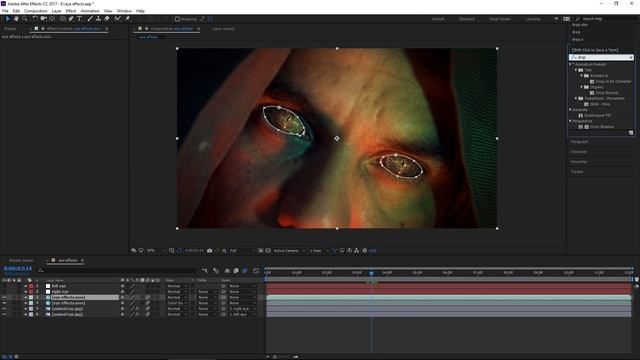Image resolution: width=640 pixels, height=360 pixels.
Task: Open the composition flowchart icon
Action: (x=357, y=251)
